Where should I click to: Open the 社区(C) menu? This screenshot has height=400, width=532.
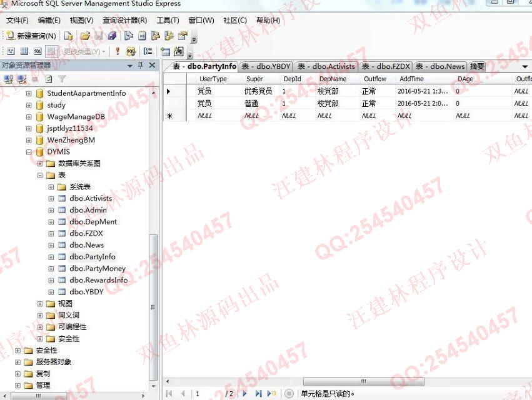235,21
